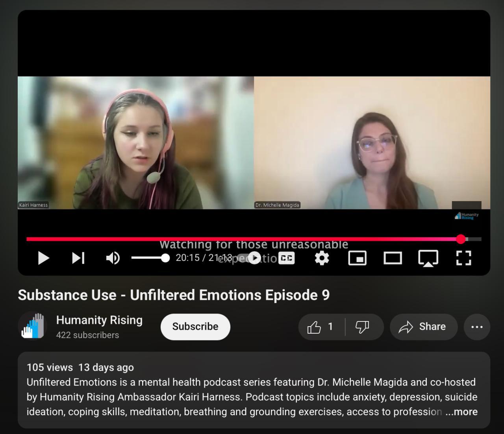Click the 13 days ago upload date

(x=106, y=368)
